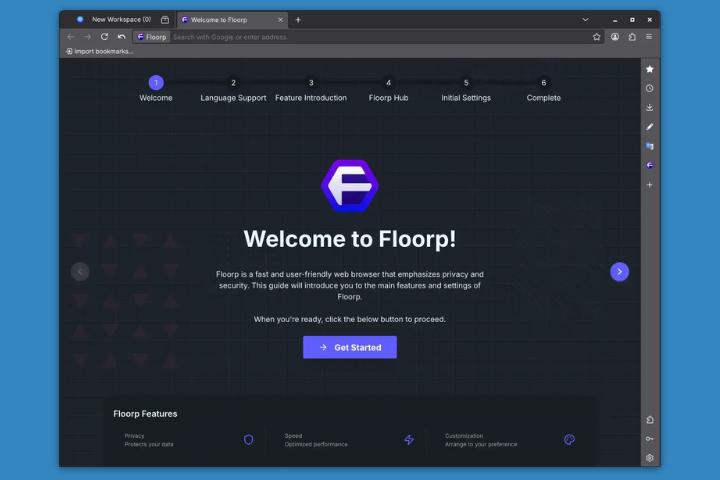Click the Speed feature card text
The height and width of the screenshot is (480, 720).
316,440
